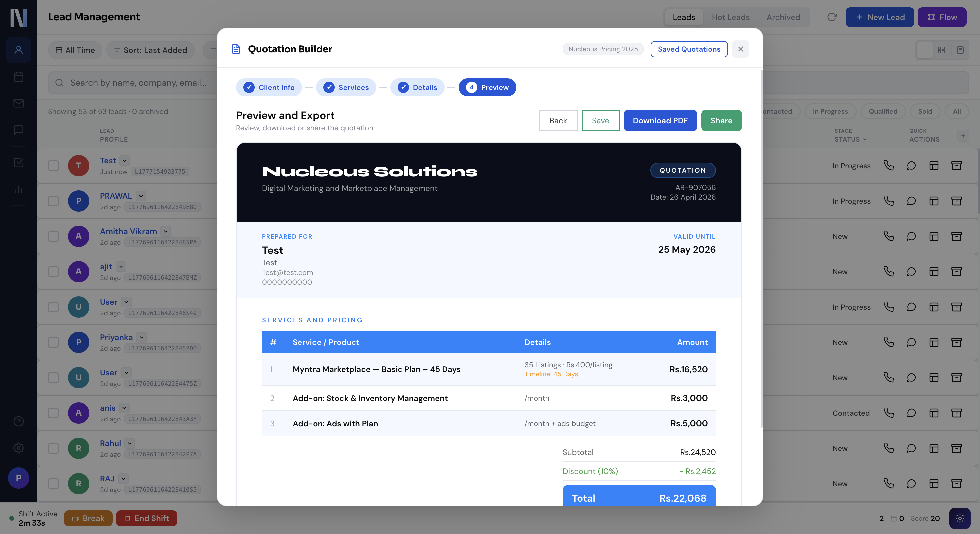Open the Sort: Last Added dropdown

[x=151, y=50]
